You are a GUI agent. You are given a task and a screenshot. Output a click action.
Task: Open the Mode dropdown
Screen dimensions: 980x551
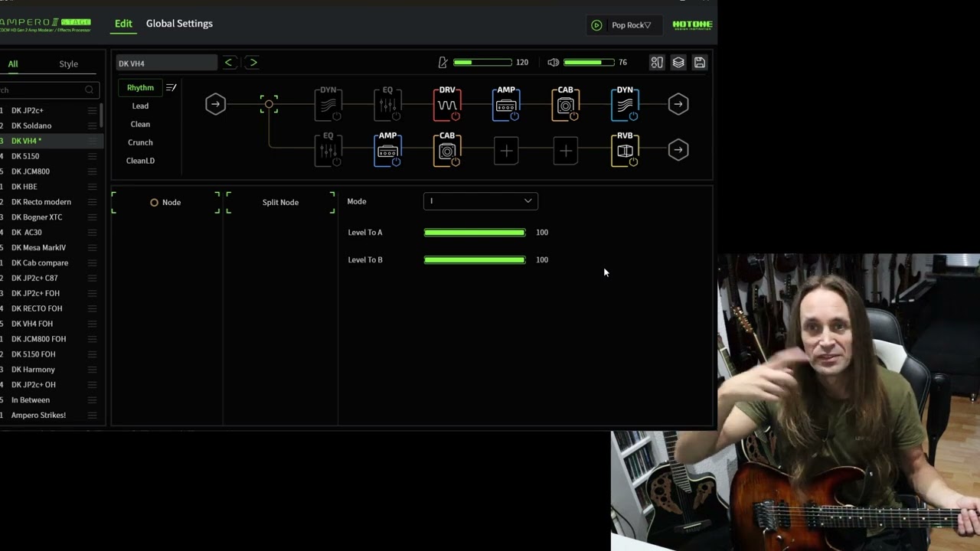[481, 201]
